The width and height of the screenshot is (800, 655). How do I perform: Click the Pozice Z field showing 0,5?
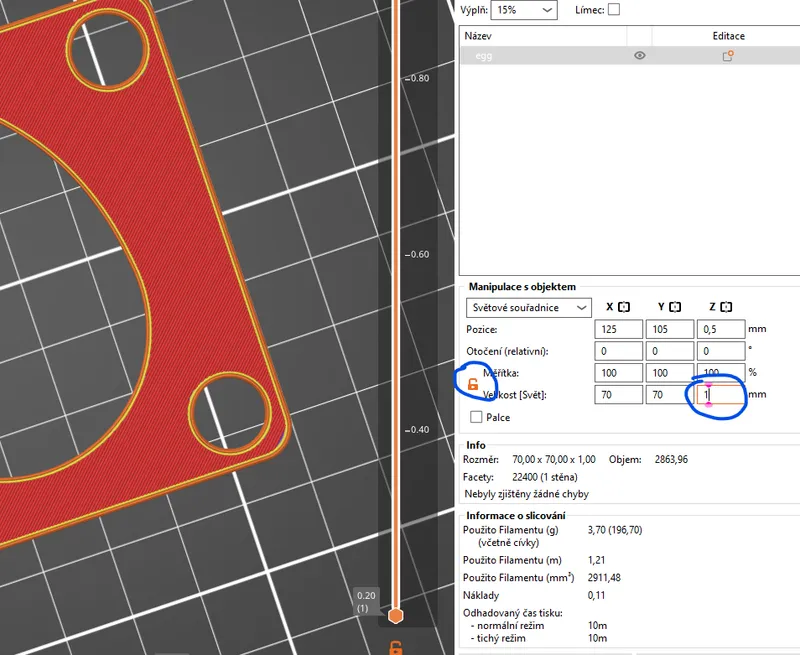point(721,330)
